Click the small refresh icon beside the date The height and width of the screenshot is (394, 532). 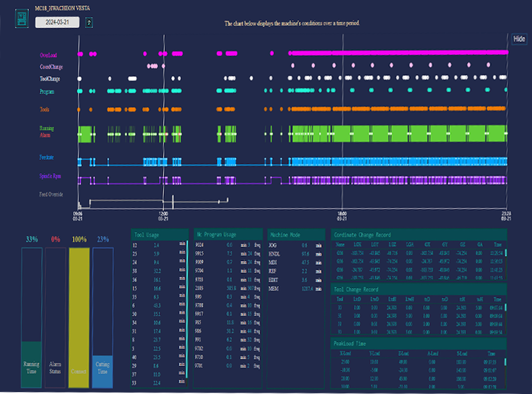(89, 22)
